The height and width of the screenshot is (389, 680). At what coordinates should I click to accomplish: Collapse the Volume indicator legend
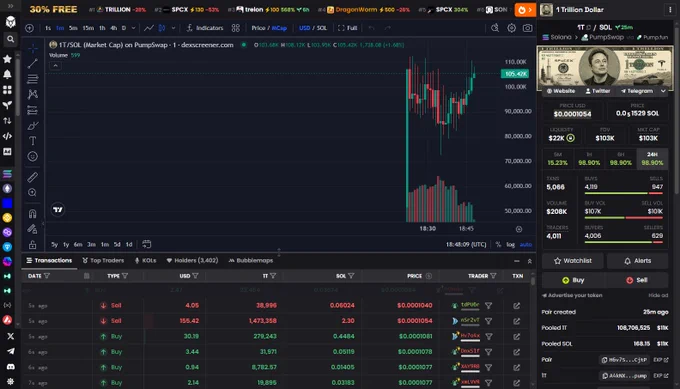tap(55, 66)
